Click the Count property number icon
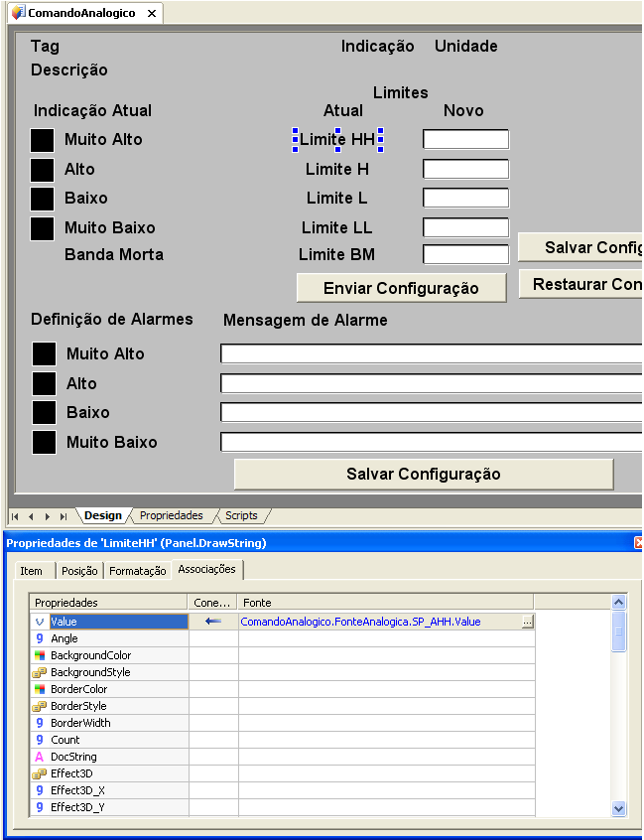 coord(39,740)
